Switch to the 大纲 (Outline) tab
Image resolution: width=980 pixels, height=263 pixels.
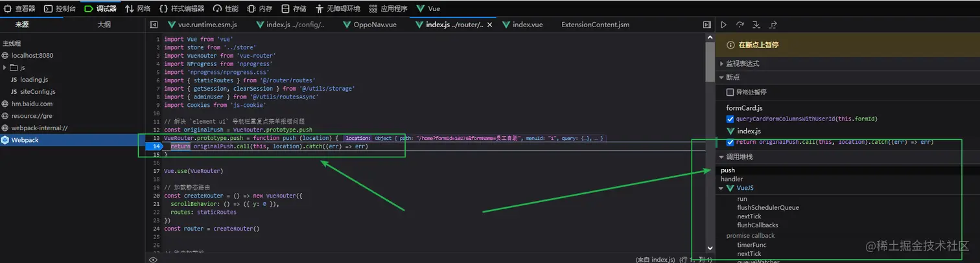pos(104,25)
